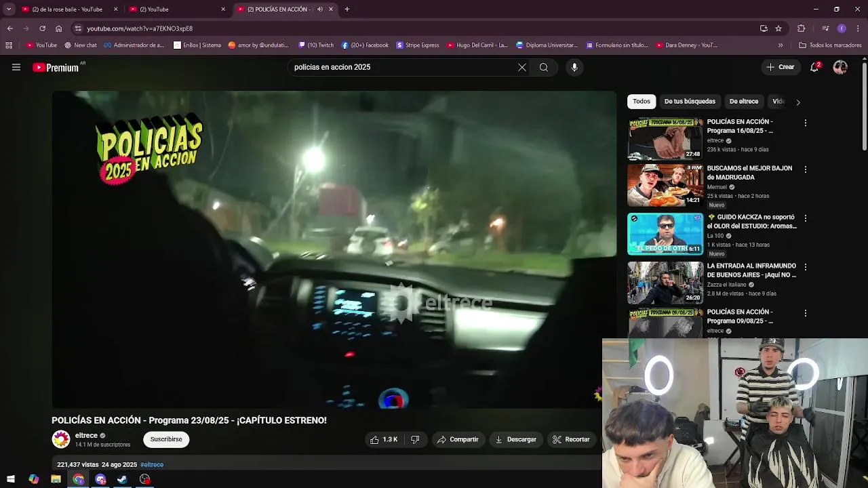This screenshot has height=488, width=868.
Task: Open the Stripe Express bookmark
Action: [417, 45]
